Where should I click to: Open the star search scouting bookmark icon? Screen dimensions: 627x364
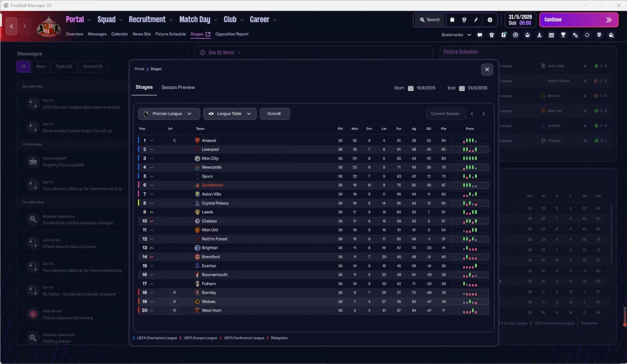point(575,35)
